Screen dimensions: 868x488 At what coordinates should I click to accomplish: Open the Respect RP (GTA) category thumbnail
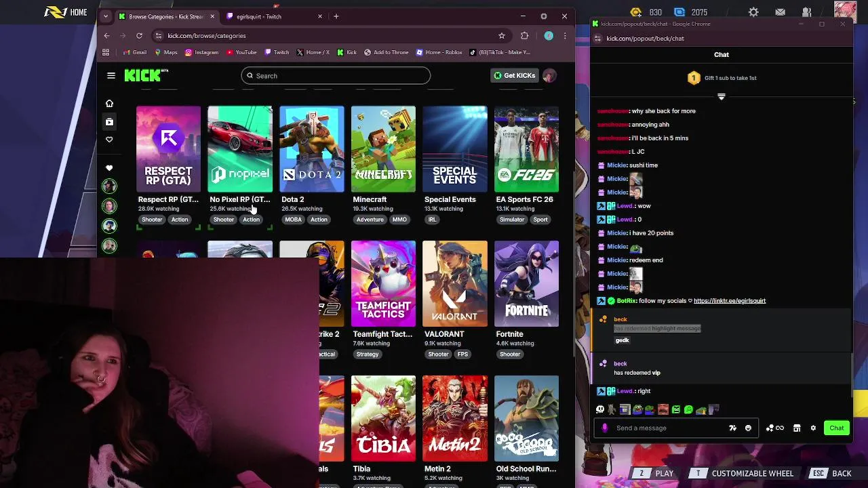pyautogui.click(x=168, y=149)
